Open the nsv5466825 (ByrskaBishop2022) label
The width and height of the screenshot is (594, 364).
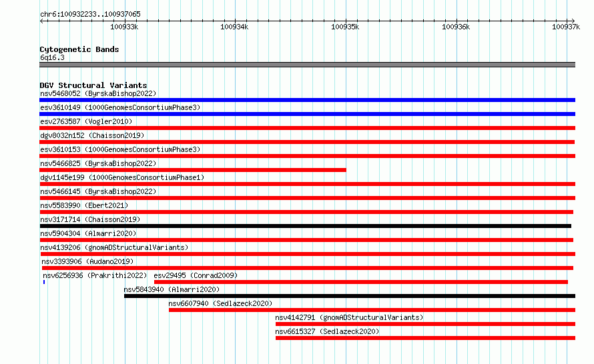[x=98, y=163]
